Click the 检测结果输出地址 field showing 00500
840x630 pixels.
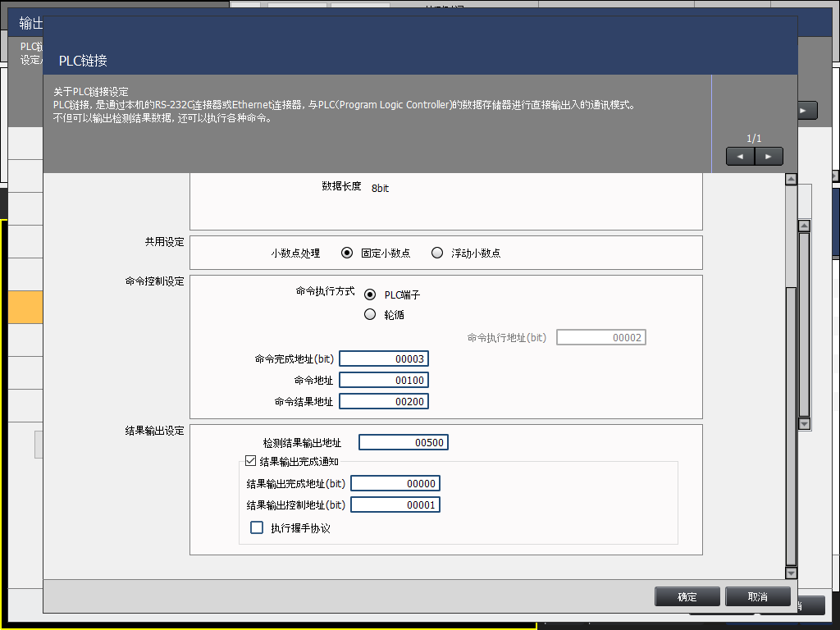pyautogui.click(x=404, y=442)
